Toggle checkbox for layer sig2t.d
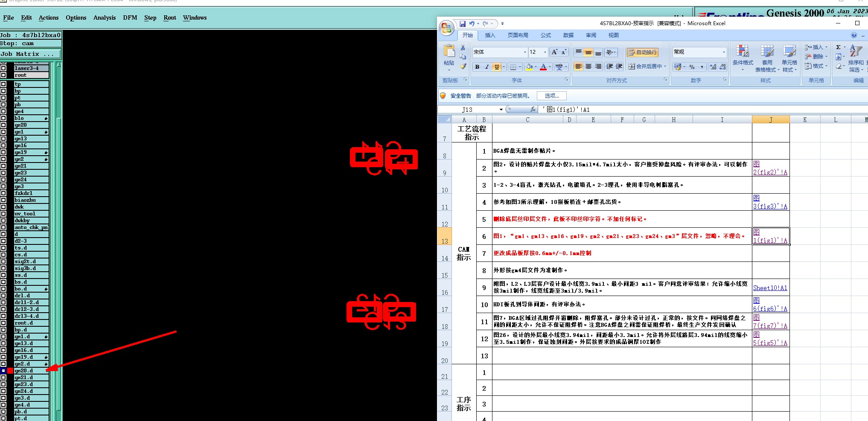 click(3, 261)
